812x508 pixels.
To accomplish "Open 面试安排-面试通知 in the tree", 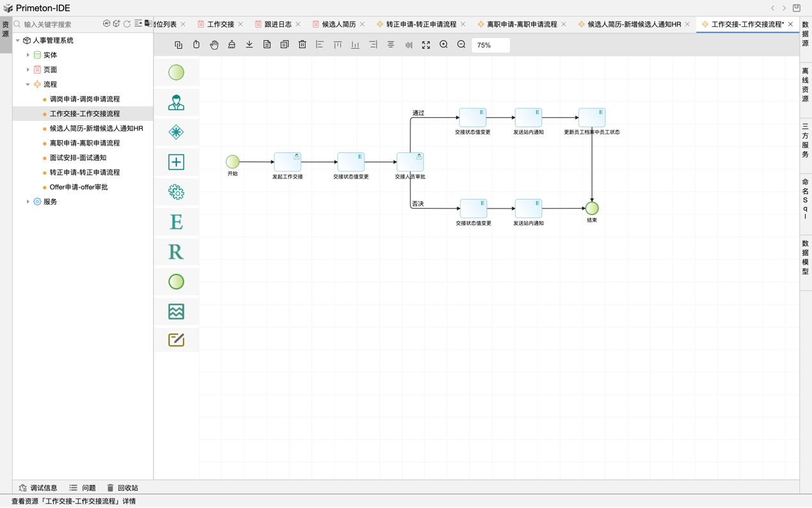I will coord(78,158).
